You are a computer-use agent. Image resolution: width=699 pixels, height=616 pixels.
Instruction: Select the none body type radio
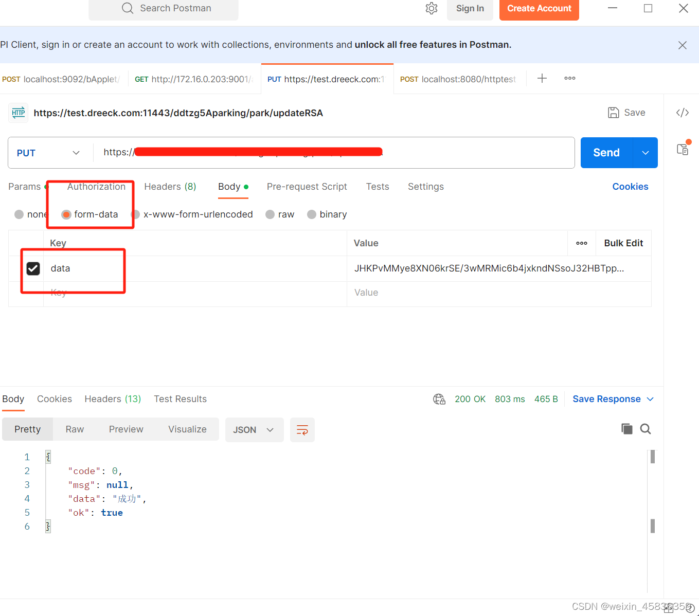[19, 214]
